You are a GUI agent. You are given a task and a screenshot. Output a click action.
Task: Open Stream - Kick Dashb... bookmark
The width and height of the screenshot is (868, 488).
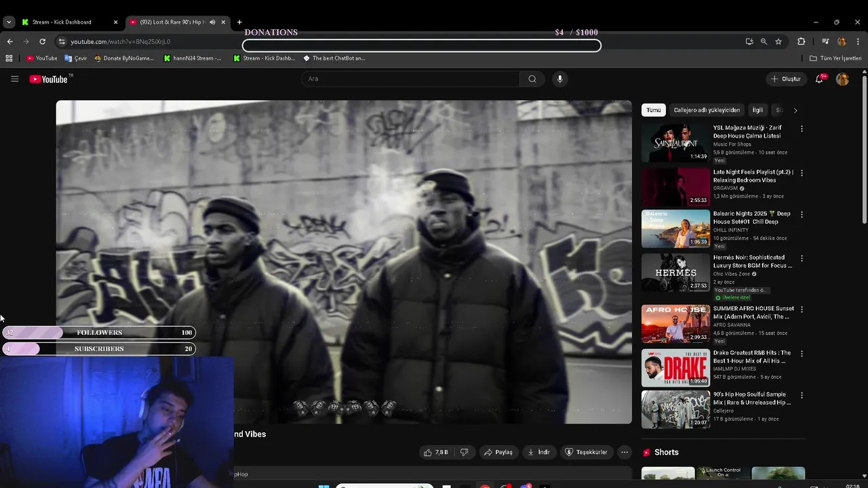click(x=264, y=58)
